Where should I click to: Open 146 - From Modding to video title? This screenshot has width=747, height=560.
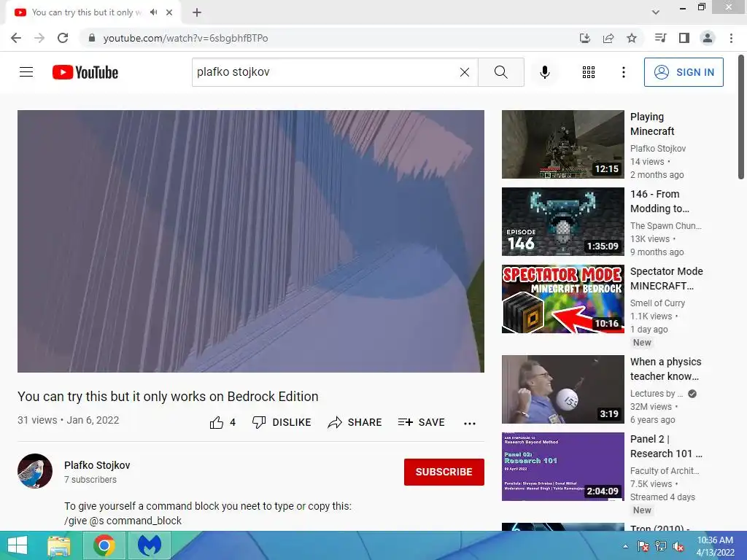(x=659, y=201)
